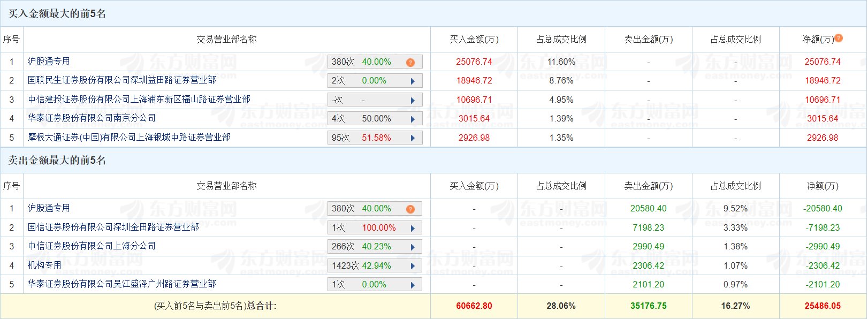Expand the arrow for 国联民生证券深圳益田路 row
The image size is (868, 319).
pyautogui.click(x=413, y=81)
